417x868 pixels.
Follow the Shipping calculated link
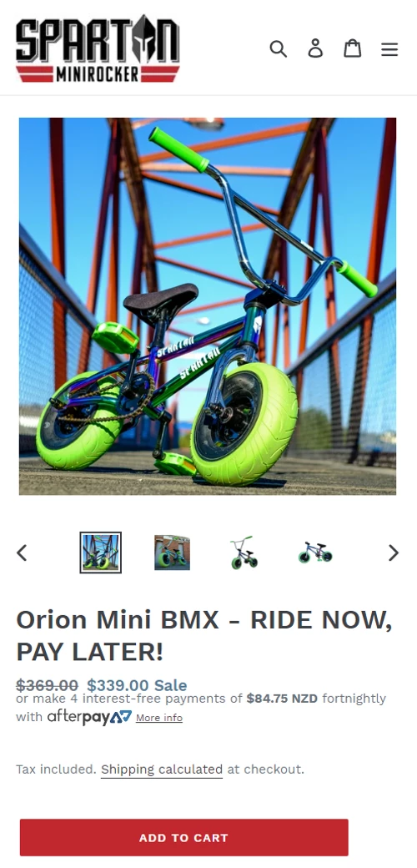(162, 770)
